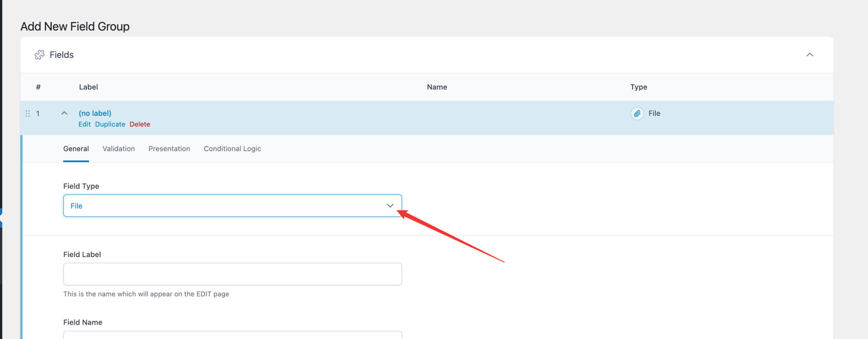Image resolution: width=868 pixels, height=339 pixels.
Task: Click into the Field Name input box
Action: pyautogui.click(x=232, y=335)
